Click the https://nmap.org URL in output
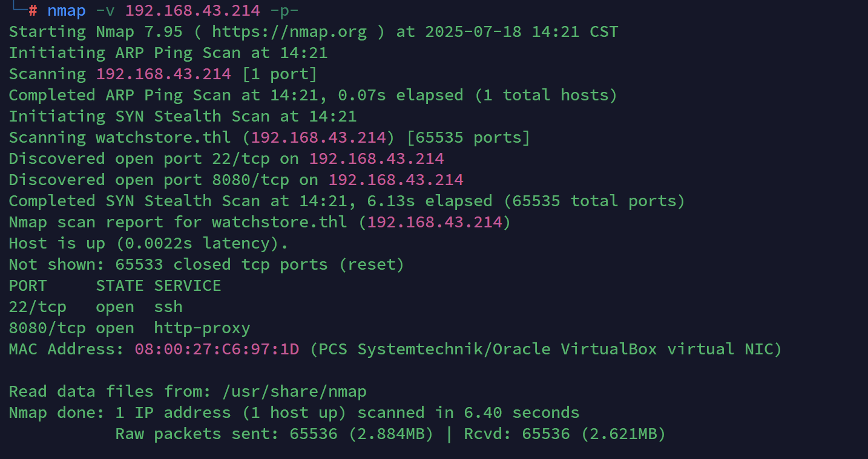Screen dimensions: 868x459 289,31
